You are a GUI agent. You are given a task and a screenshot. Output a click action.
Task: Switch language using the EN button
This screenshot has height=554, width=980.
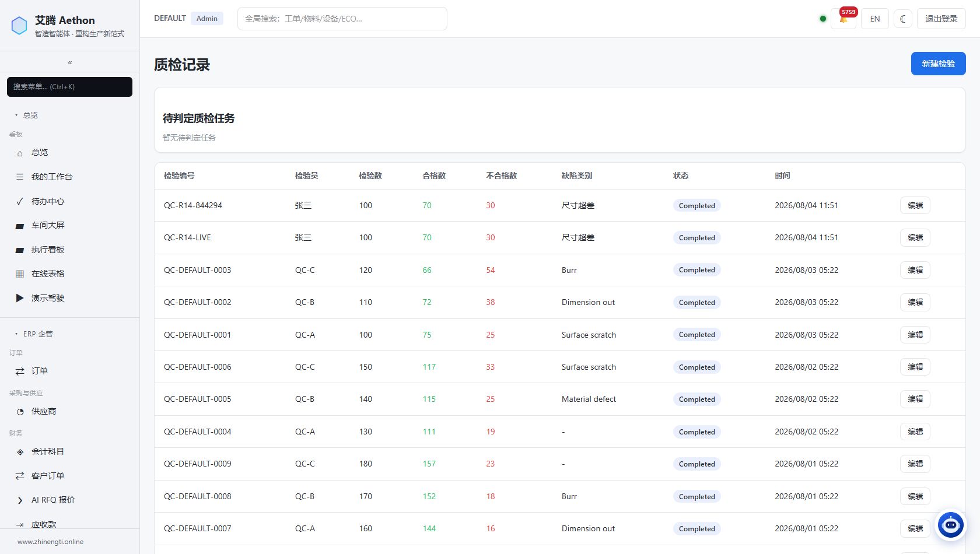[875, 19]
